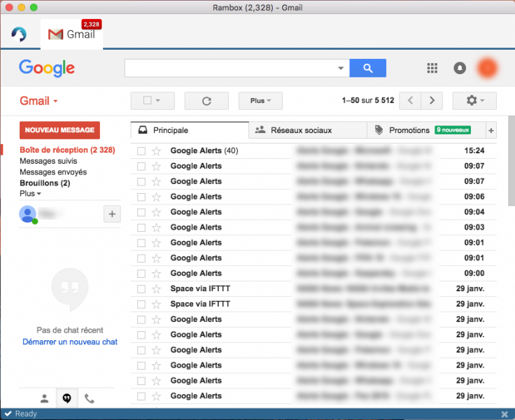
Task: Open Messages envoyés folder
Action: 53,172
